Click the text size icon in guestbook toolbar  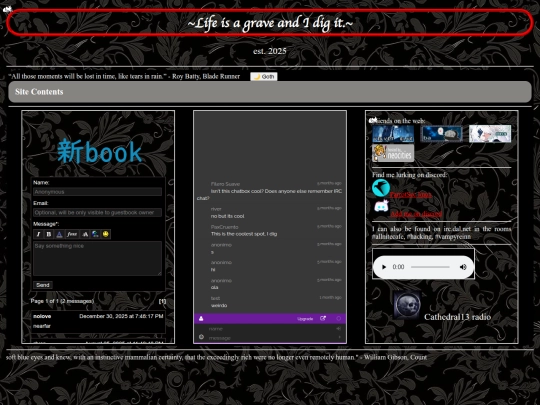(x=85, y=235)
